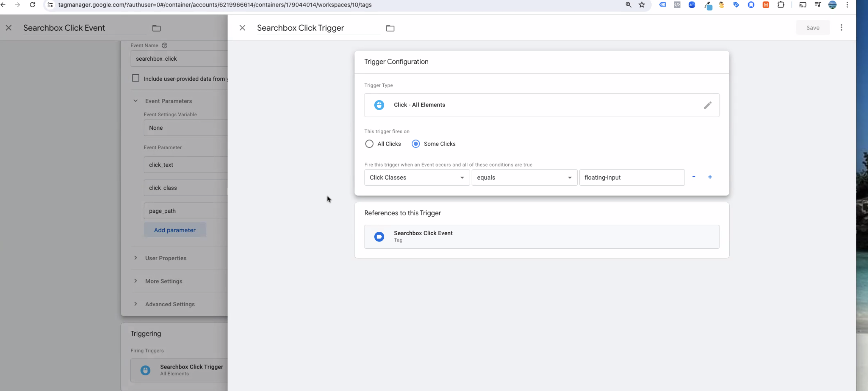This screenshot has height=391, width=868.
Task: Check Include user-provided data checkbox
Action: coord(135,78)
